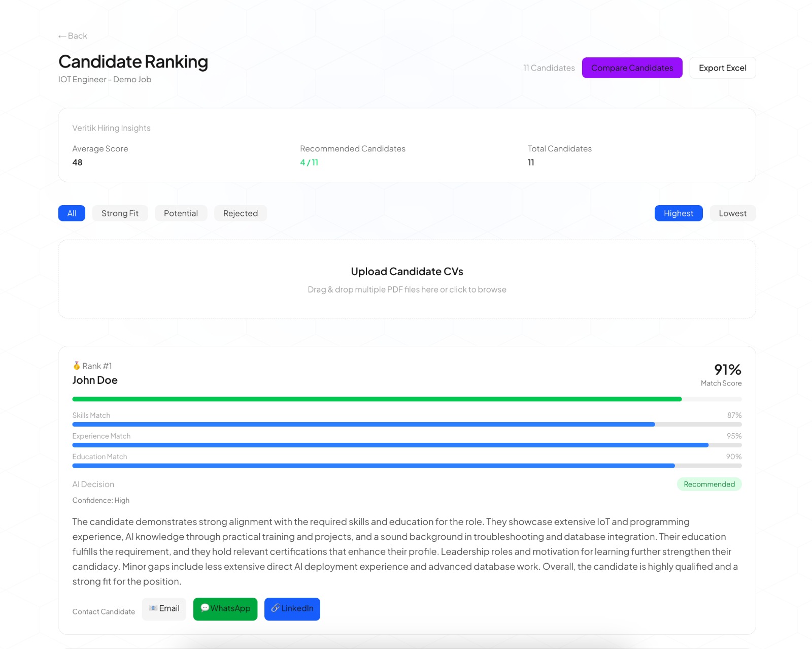Click the Recommended status badge
The image size is (812, 649).
(709, 484)
